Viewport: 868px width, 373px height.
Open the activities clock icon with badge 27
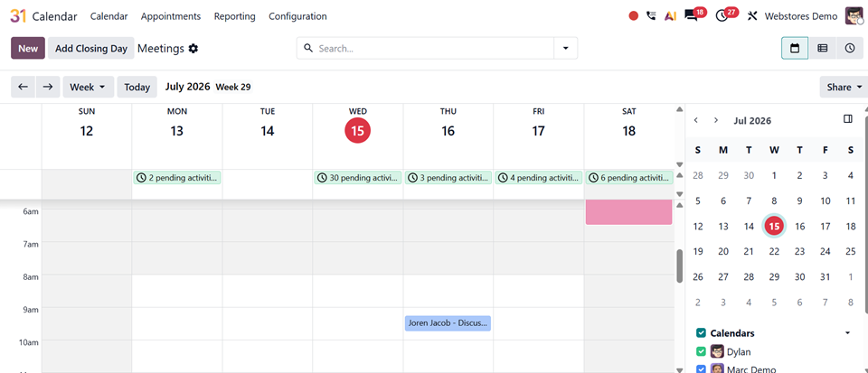tap(722, 16)
